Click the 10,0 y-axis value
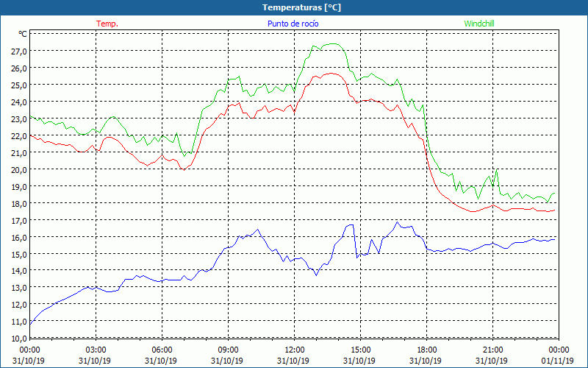This screenshot has width=588, height=368. pyautogui.click(x=19, y=339)
